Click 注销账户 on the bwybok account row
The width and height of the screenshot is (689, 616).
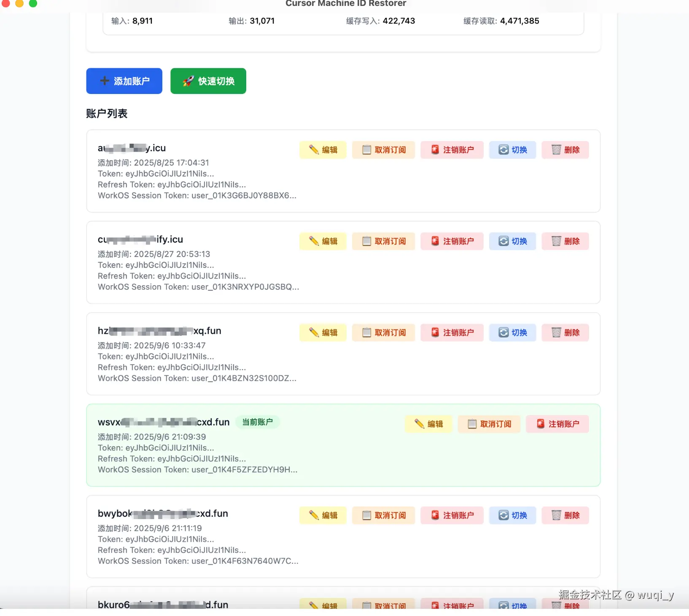452,516
